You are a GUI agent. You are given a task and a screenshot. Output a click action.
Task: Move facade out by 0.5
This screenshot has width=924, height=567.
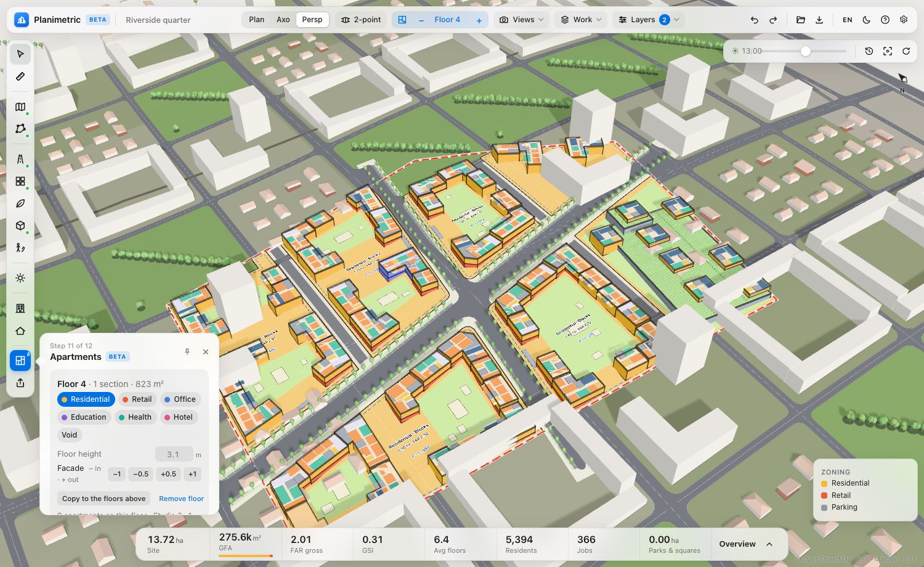169,474
